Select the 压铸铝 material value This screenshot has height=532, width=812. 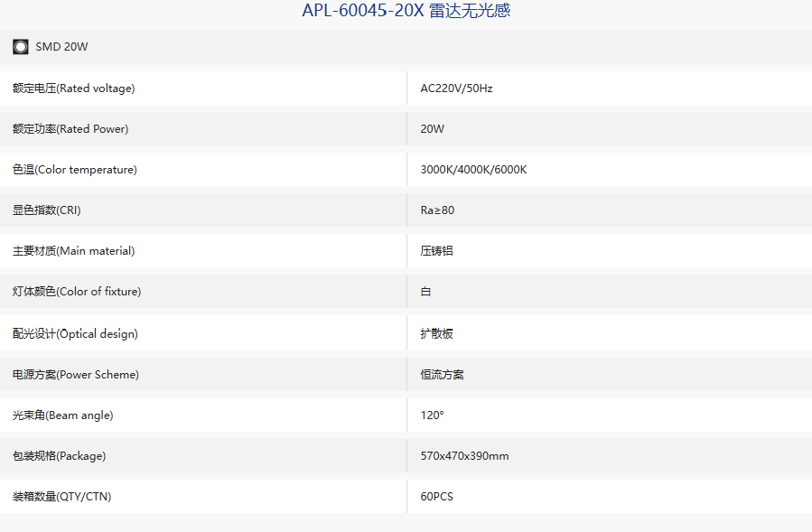[x=436, y=251]
